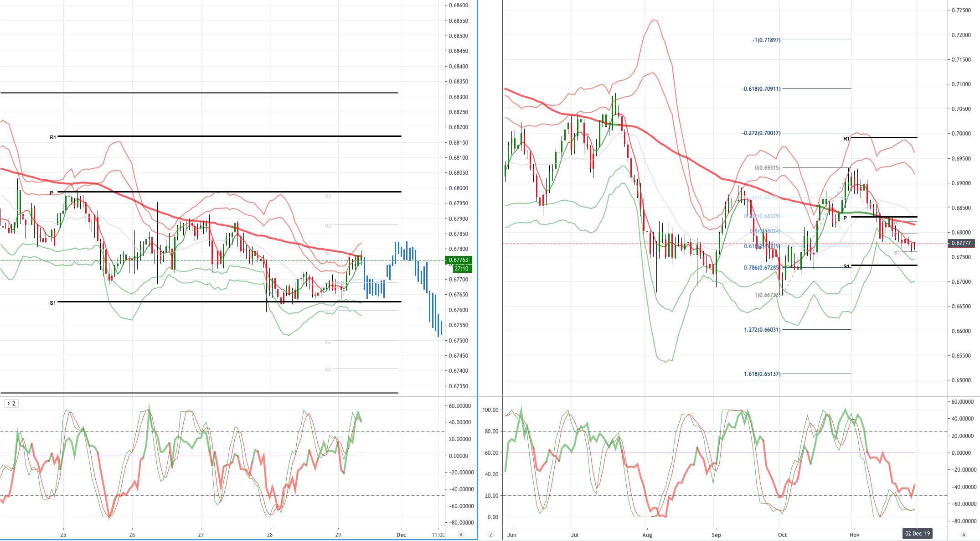
Task: Select the faint R2 pivot label on left chart
Action: click(x=328, y=226)
